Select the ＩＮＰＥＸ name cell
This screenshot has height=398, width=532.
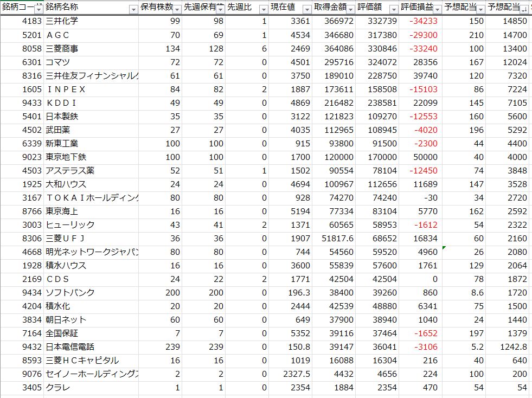(91, 89)
